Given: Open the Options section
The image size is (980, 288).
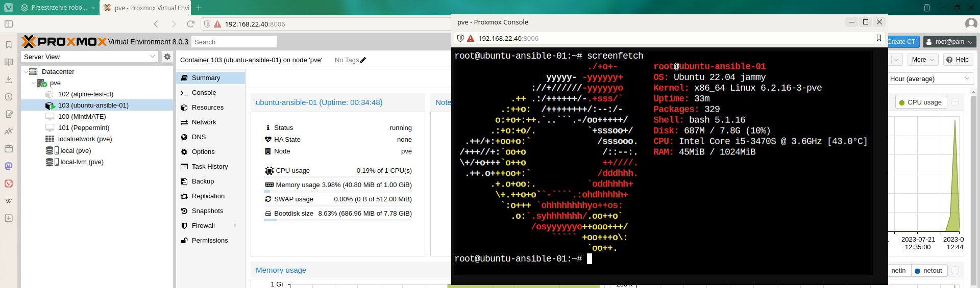Looking at the screenshot, I should pyautogui.click(x=211, y=152).
